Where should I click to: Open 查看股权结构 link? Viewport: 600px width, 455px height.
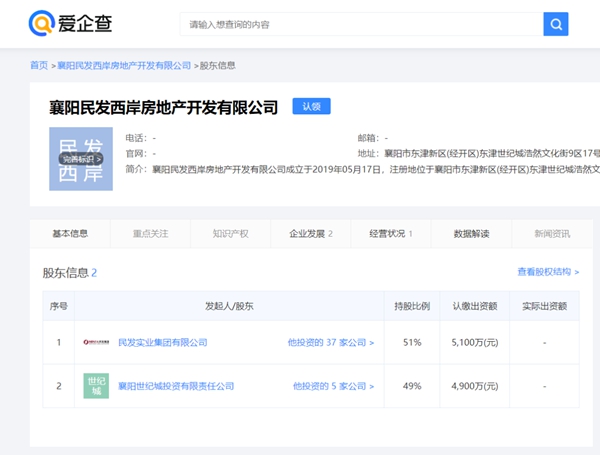tap(548, 272)
